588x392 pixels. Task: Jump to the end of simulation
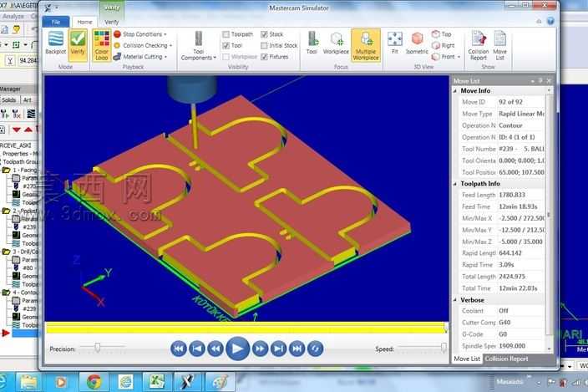pyautogui.click(x=297, y=349)
